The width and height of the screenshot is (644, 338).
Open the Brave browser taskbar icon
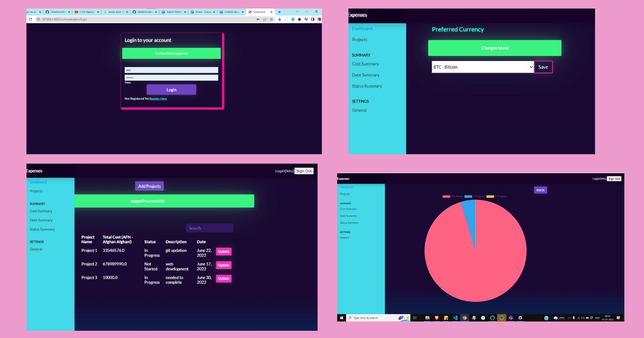point(437,318)
